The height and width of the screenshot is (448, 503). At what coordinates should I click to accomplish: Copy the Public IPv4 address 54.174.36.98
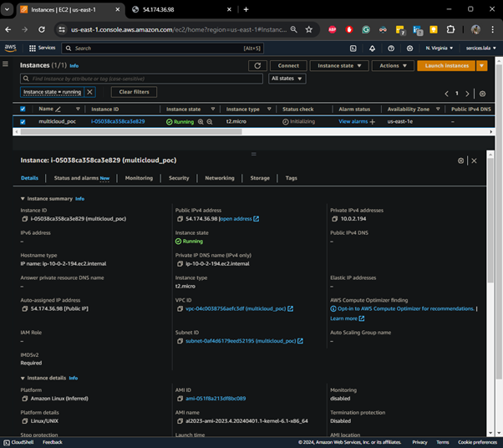point(180,219)
